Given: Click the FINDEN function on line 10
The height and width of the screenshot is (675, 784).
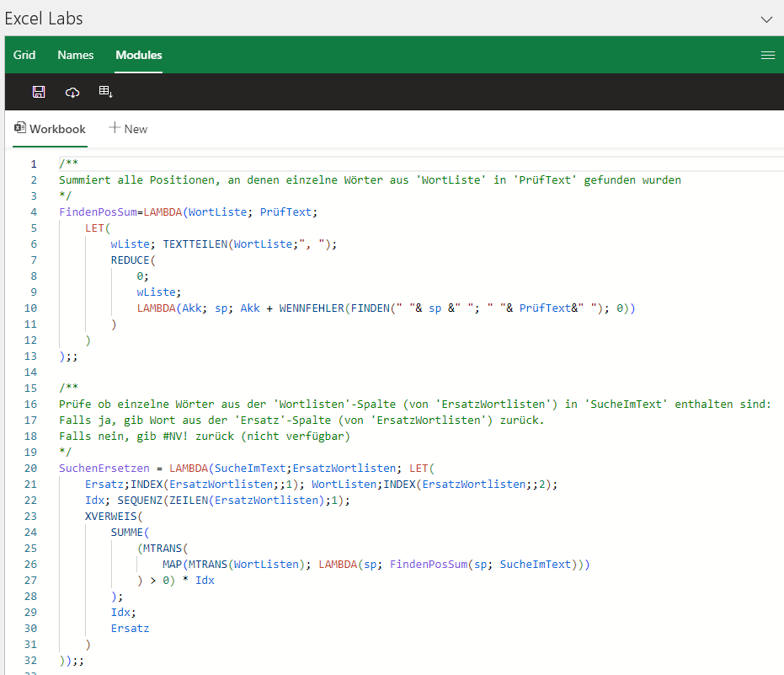Looking at the screenshot, I should point(370,308).
